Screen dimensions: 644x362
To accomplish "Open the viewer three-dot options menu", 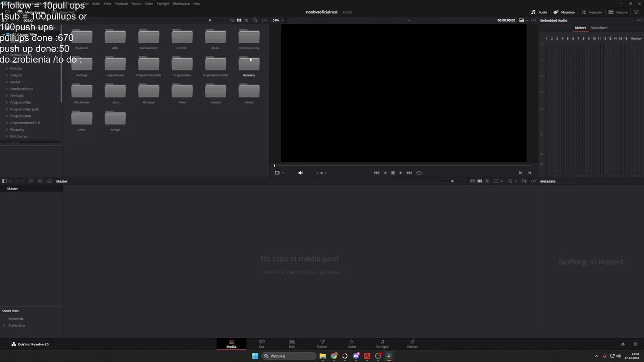I will [533, 20].
